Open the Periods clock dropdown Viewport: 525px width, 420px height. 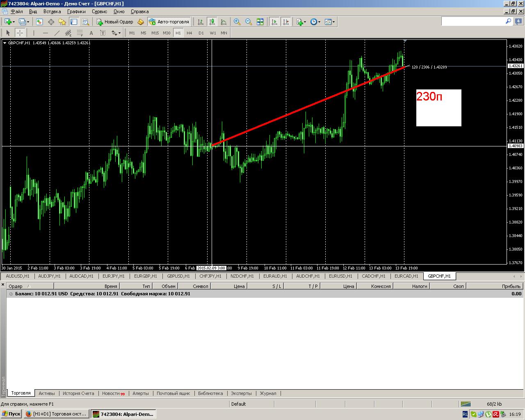(x=315, y=22)
